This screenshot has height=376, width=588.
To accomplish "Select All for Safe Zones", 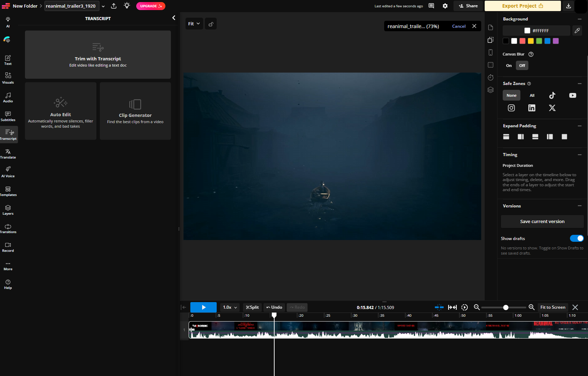I will point(532,95).
